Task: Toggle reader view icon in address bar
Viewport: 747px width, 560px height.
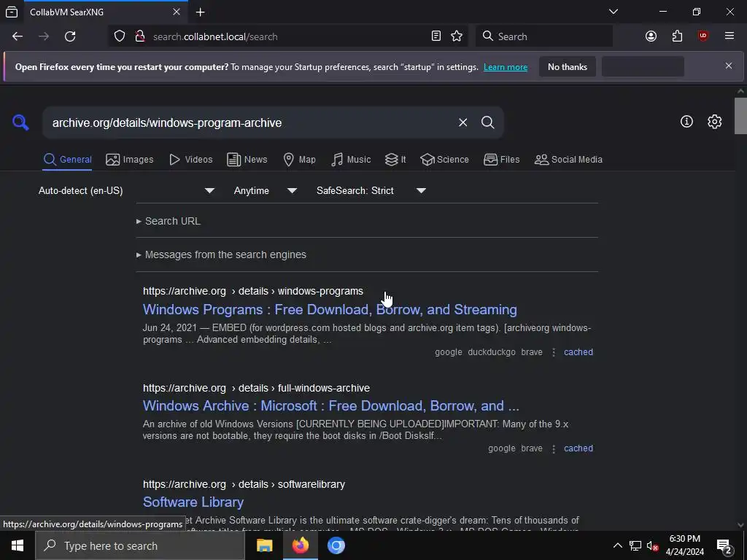Action: point(436,36)
